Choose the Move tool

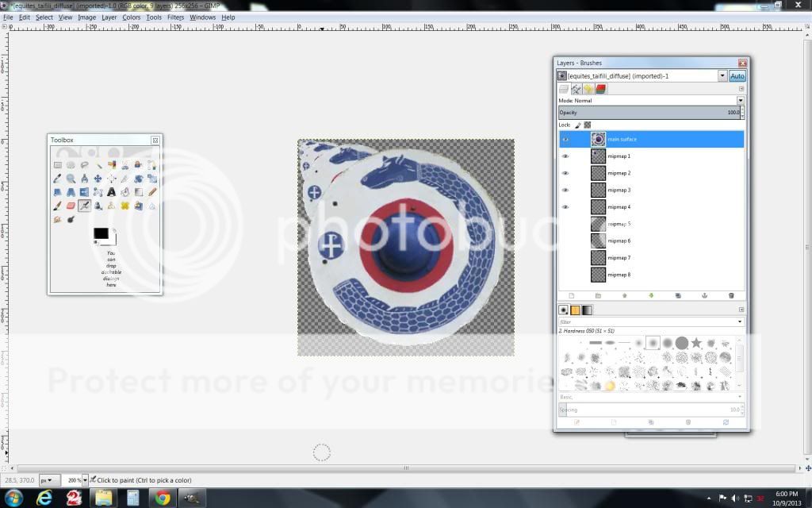(98, 179)
